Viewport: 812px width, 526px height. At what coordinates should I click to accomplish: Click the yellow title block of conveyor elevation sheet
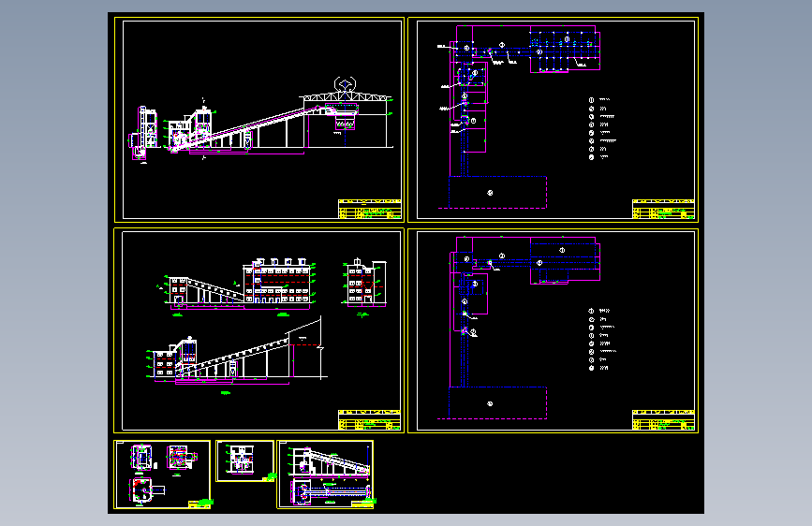point(370,209)
